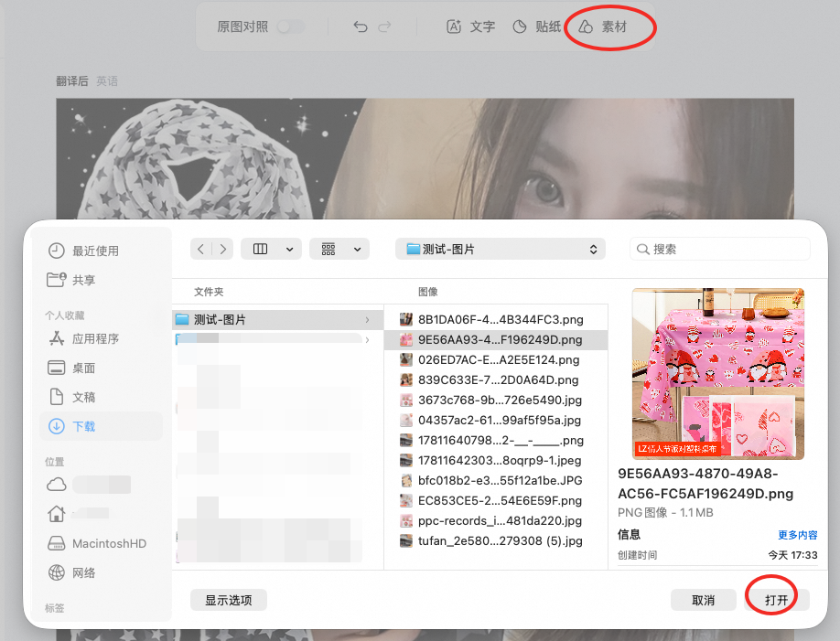Click the pink tablecloth preview image
Screen dimensions: 840x641
718,374
